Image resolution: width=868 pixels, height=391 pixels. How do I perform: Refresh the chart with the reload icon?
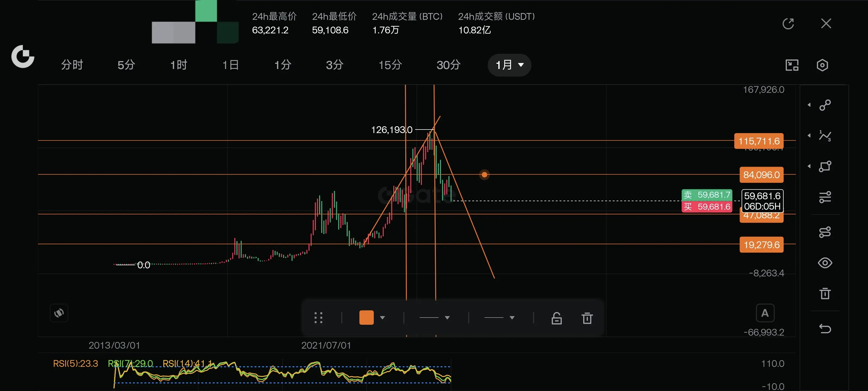coord(788,24)
